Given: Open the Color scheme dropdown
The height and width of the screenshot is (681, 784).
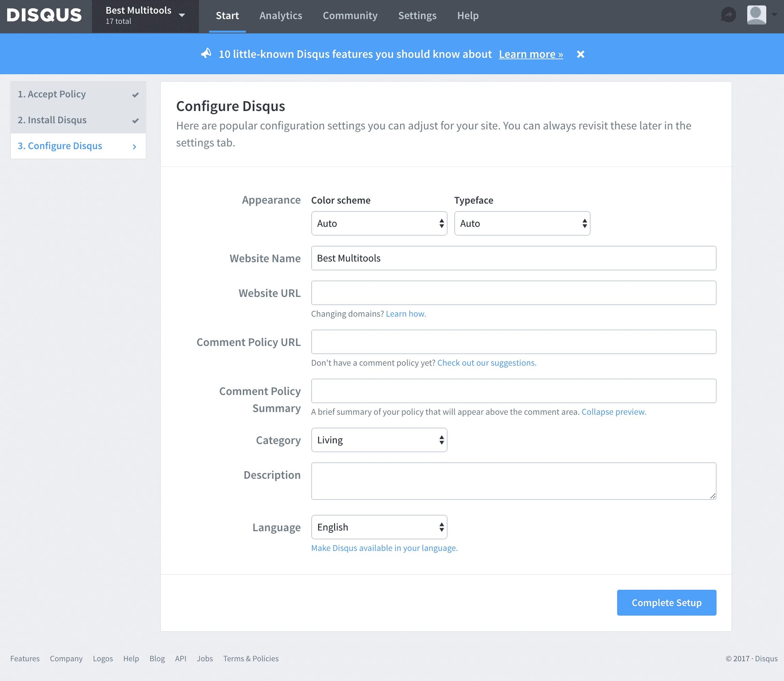Looking at the screenshot, I should pos(379,223).
